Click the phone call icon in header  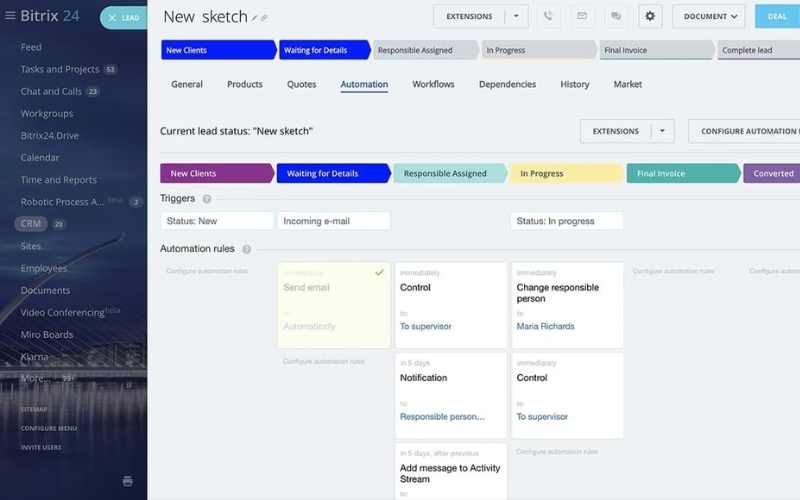pos(548,16)
